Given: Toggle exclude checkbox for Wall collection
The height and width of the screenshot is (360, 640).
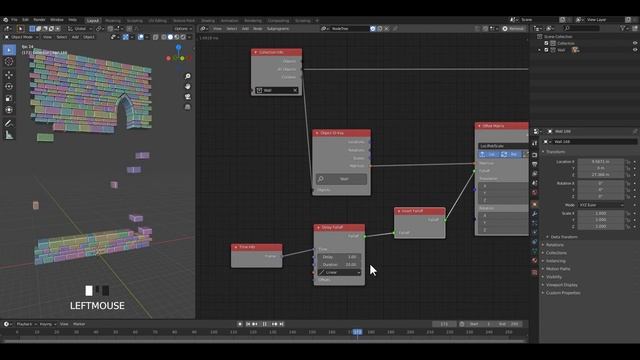Looking at the screenshot, I should coord(546,50).
